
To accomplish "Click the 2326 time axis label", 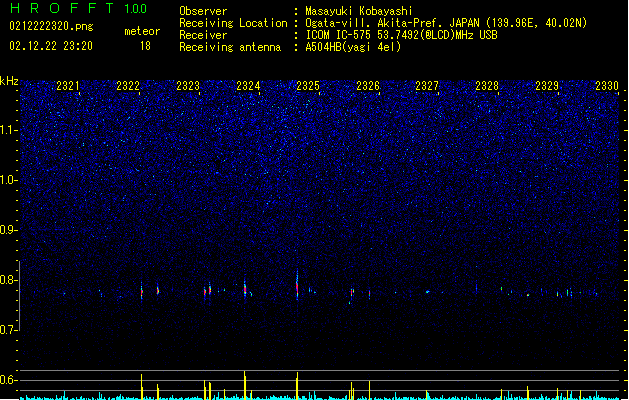I will (x=368, y=85).
